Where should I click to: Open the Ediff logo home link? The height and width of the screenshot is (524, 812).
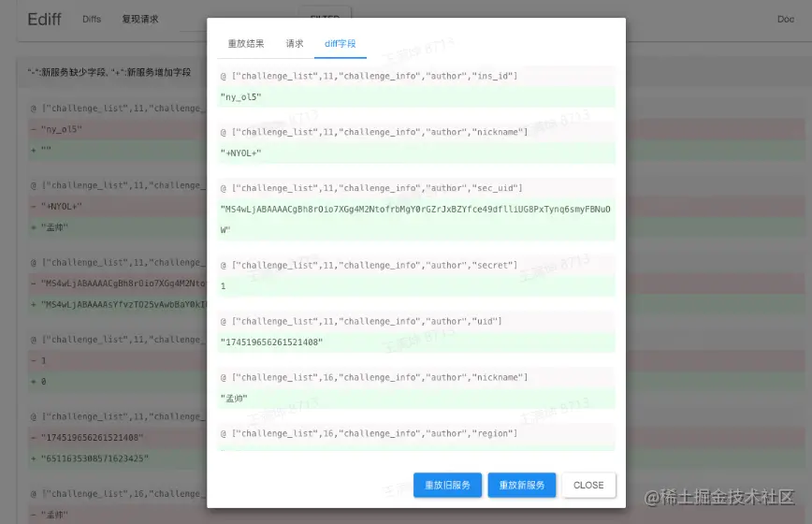click(44, 19)
